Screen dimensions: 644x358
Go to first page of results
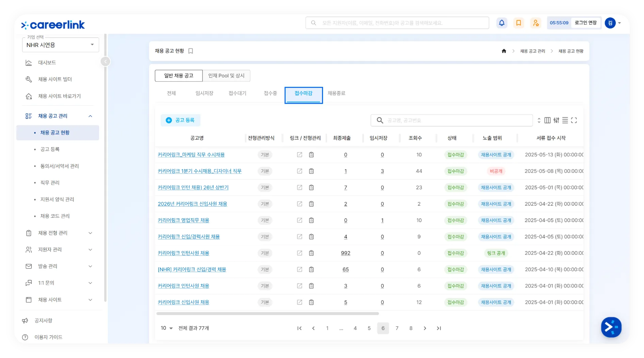[x=300, y=328]
